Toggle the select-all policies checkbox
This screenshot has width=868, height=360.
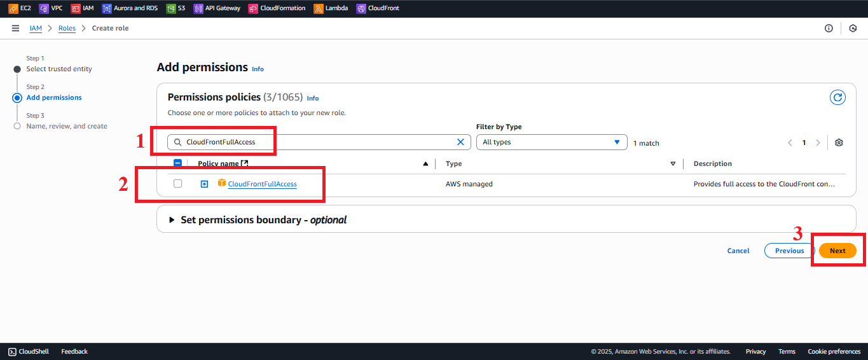click(x=177, y=163)
